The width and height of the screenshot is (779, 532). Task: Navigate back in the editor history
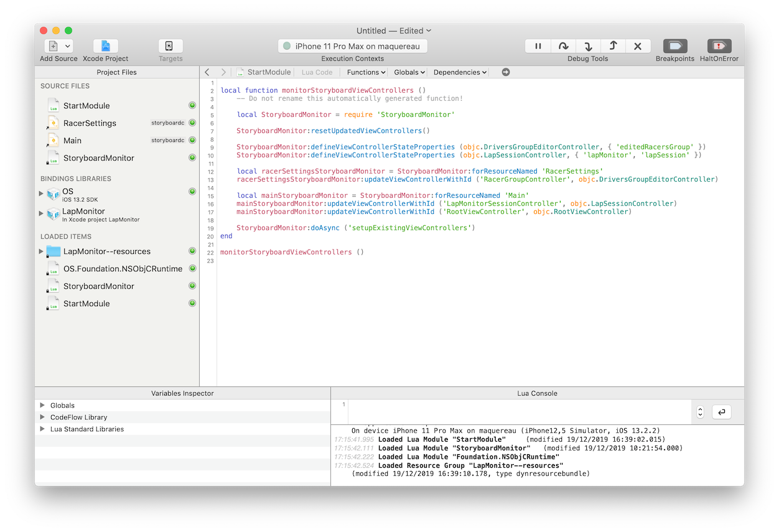pos(207,72)
